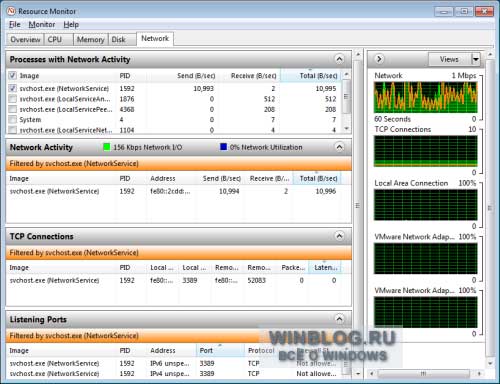Screen dimensions: 500x384
Task: Open the Monitor menu
Action: (42, 25)
